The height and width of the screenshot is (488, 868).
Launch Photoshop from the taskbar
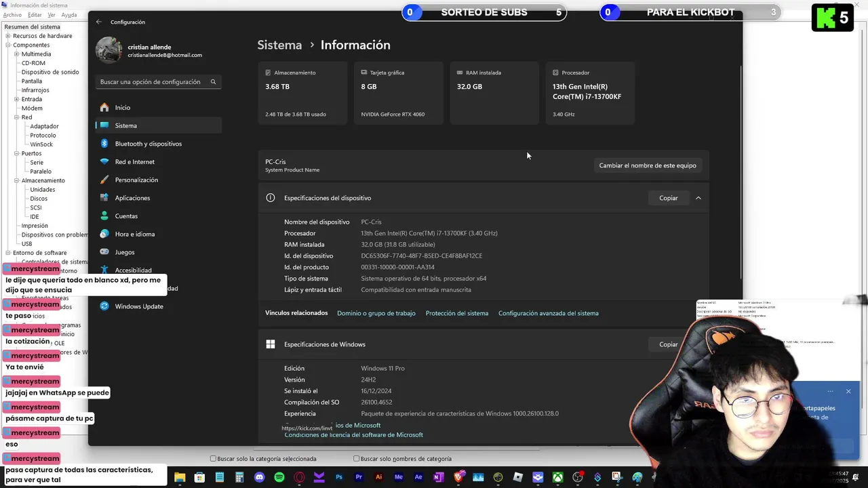coord(339,478)
